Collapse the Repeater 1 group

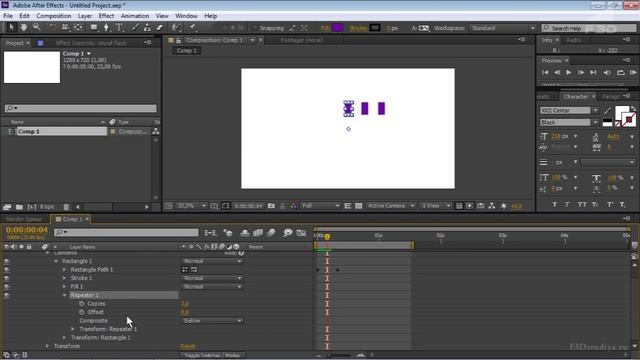click(64, 295)
